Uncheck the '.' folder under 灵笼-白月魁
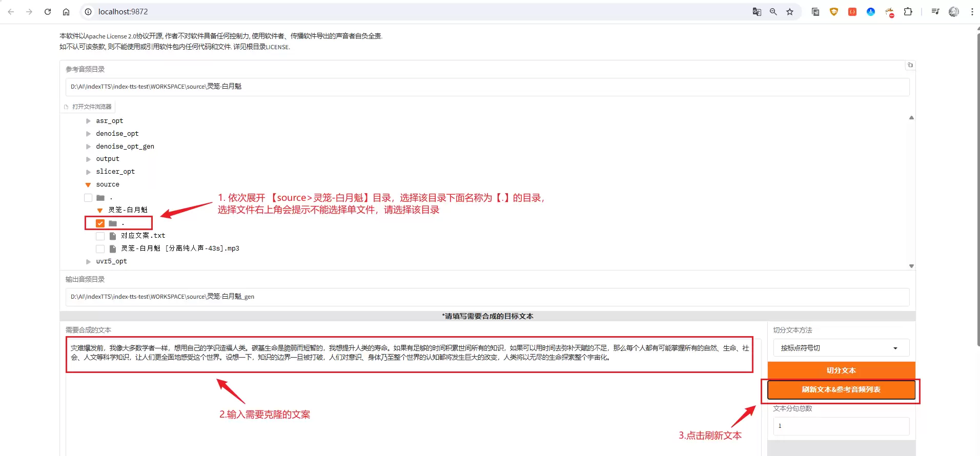Screen dimensions: 980x456 click(x=100, y=223)
